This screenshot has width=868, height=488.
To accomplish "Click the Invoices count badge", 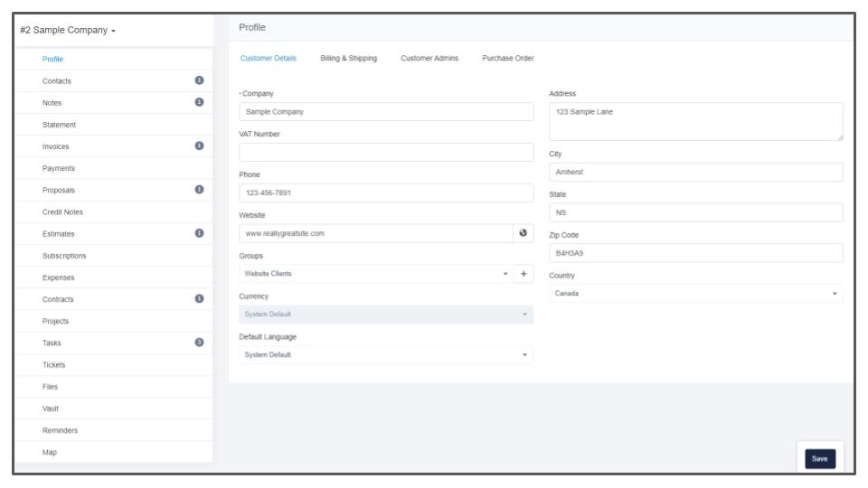I will 199,145.
